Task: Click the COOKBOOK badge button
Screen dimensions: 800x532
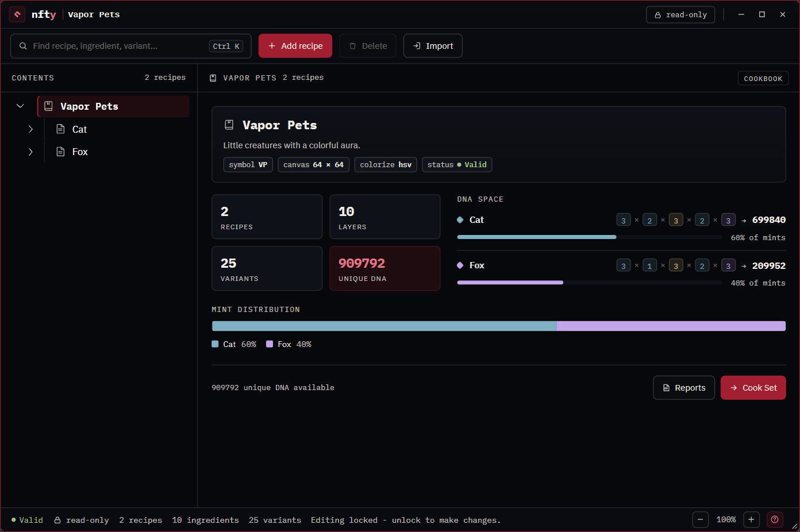Action: point(763,79)
